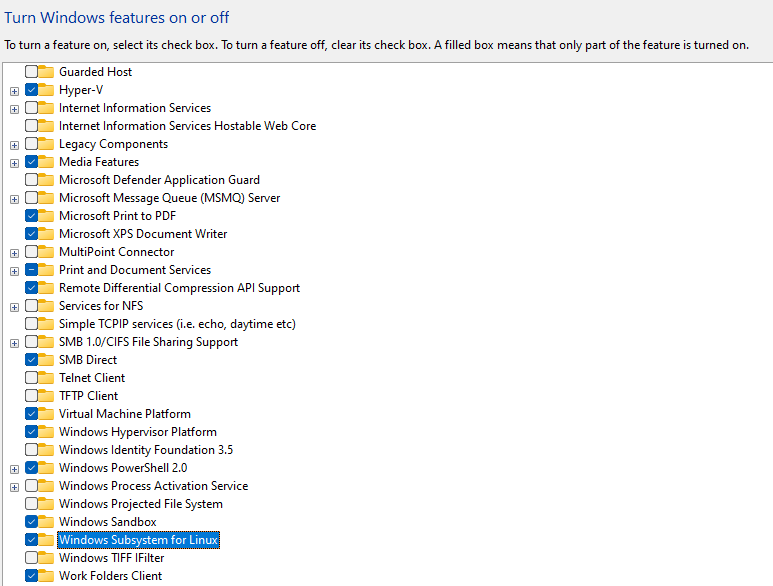Click the Telnet Client folder icon

[x=46, y=378]
